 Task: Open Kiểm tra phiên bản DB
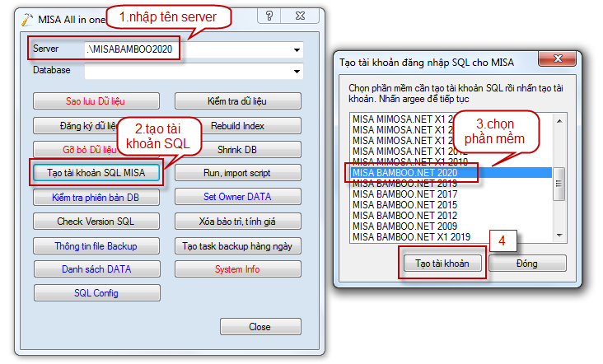coord(96,197)
